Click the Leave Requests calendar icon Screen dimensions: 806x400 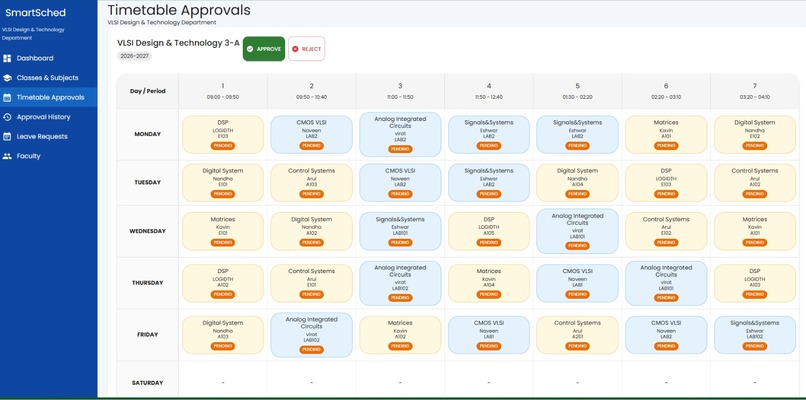[x=7, y=136]
